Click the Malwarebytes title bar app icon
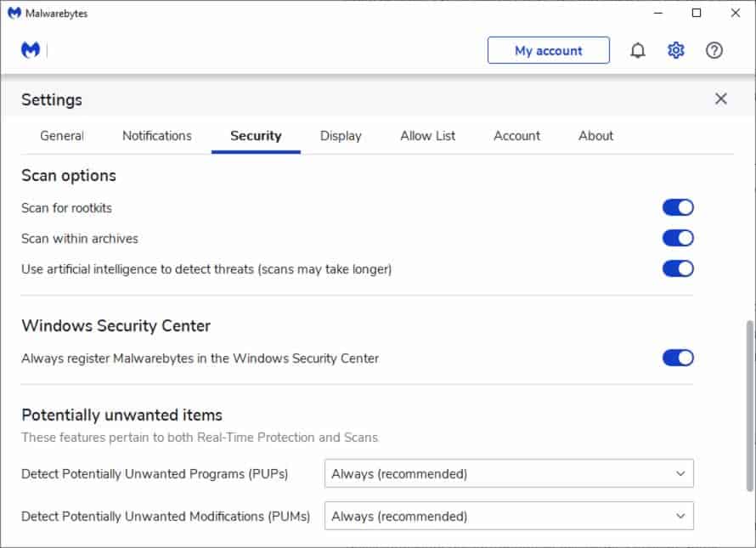The width and height of the screenshot is (756, 548). (x=14, y=13)
